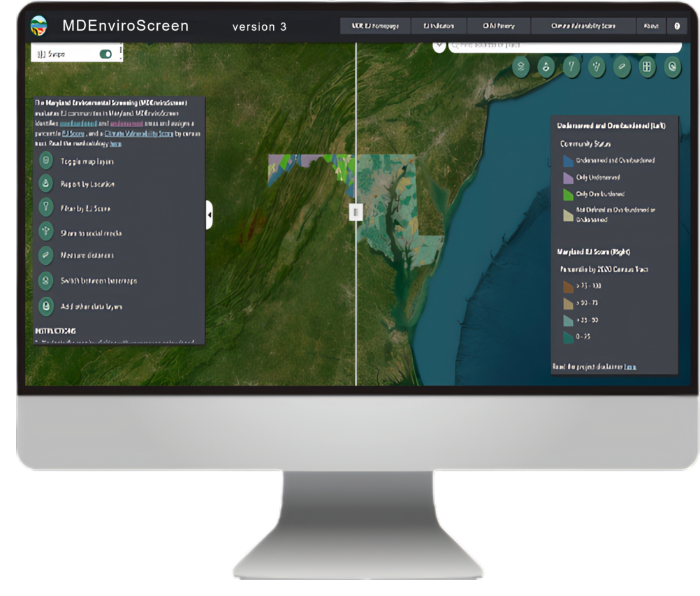The image size is (700, 596).
Task: Select the Filter by EJ Score icon
Action: click(46, 208)
